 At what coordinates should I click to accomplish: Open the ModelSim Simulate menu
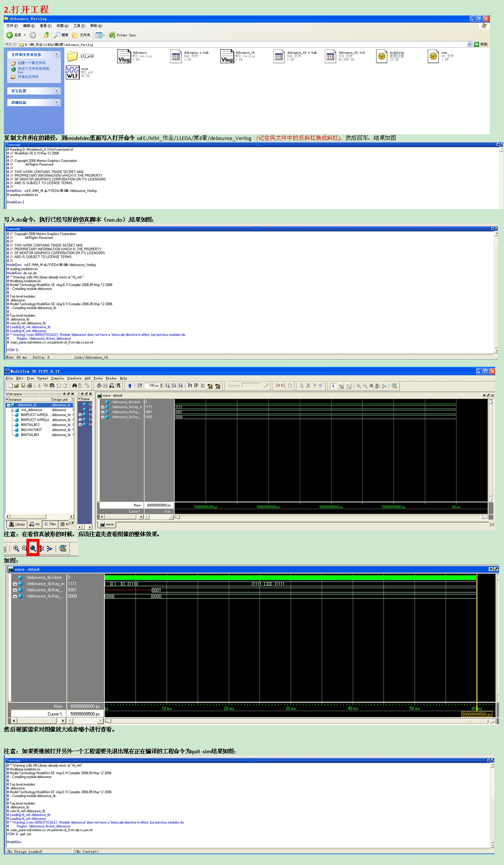(74, 378)
